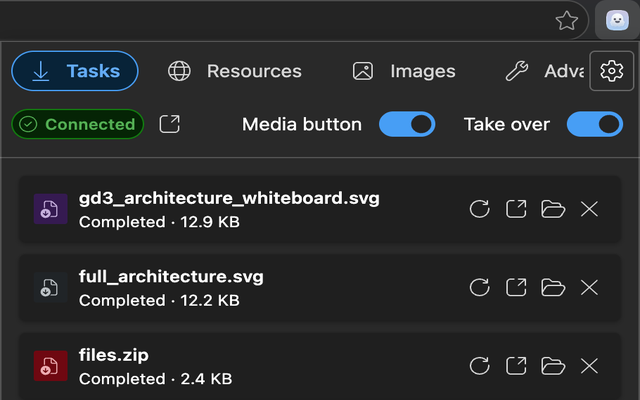Select the Tasks tab
Screen dimensions: 640x400
pos(75,71)
